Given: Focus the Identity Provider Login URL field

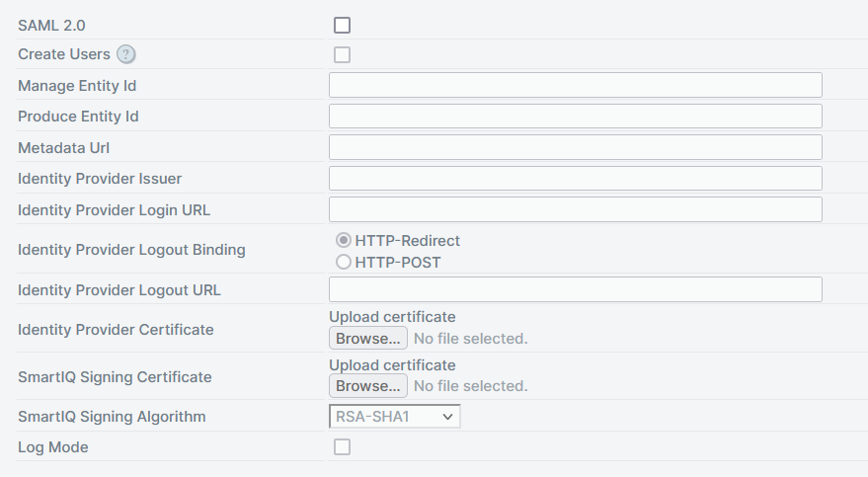Looking at the screenshot, I should coord(576,209).
